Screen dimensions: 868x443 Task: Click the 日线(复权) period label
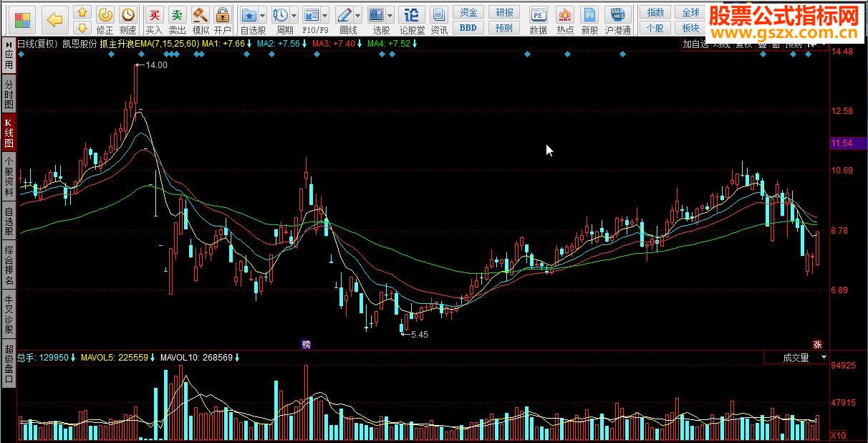(x=38, y=44)
